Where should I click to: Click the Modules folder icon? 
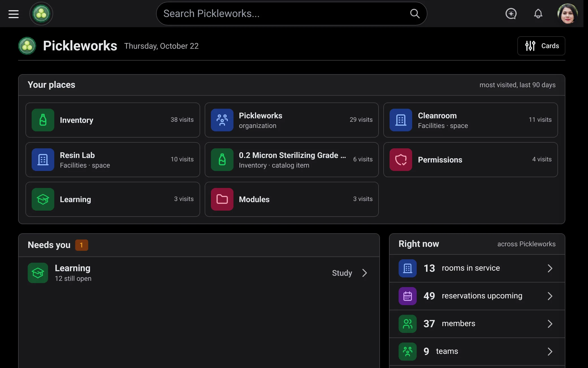pos(222,199)
